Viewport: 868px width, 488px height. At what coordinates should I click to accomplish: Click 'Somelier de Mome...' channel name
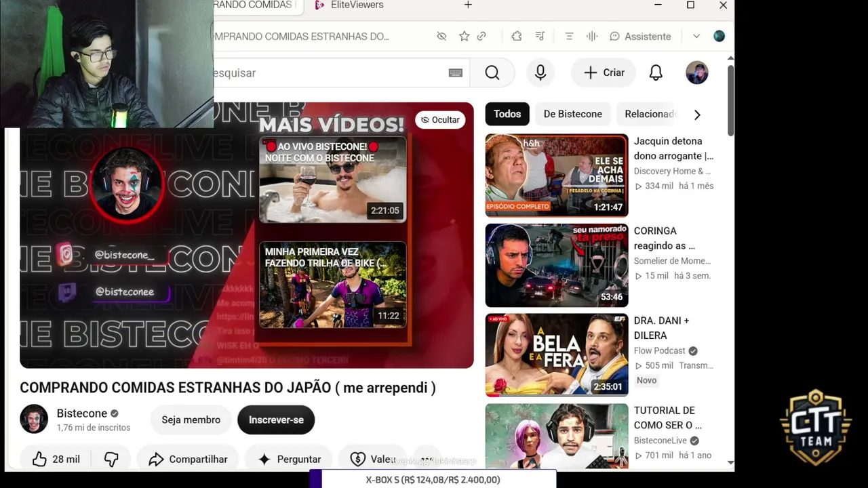(672, 261)
